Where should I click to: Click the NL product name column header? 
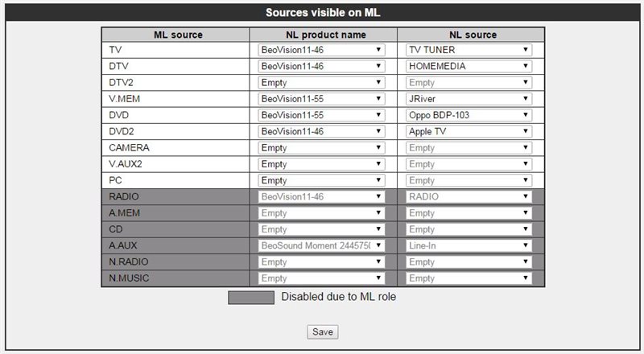[x=325, y=35]
